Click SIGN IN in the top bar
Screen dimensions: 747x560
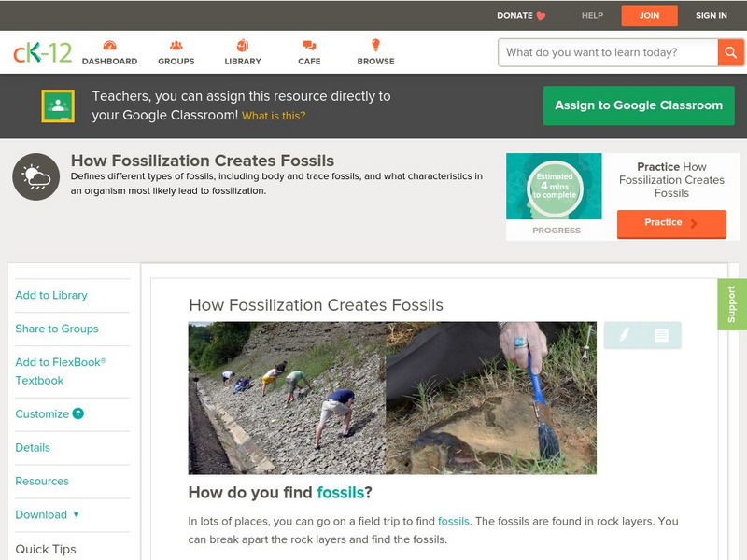point(712,16)
